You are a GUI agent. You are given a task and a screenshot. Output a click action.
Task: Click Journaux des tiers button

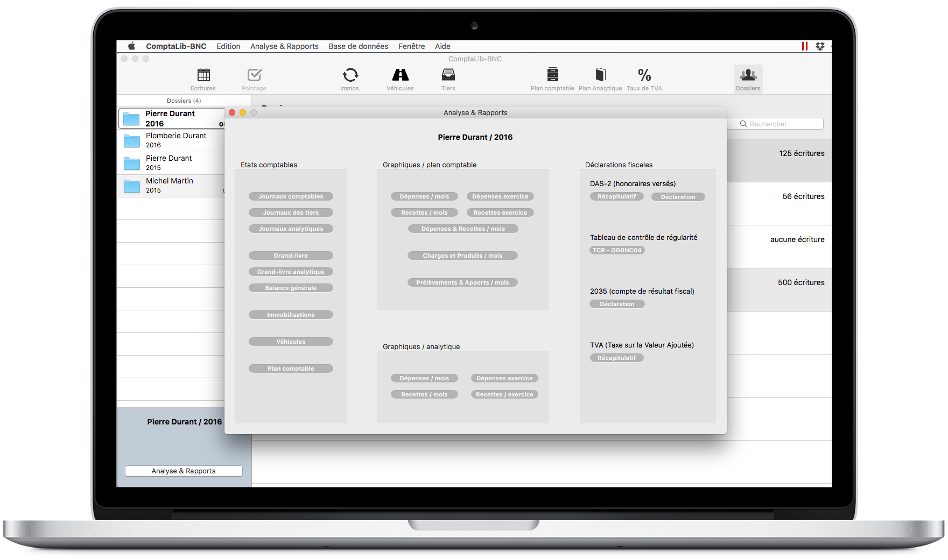tap(291, 212)
